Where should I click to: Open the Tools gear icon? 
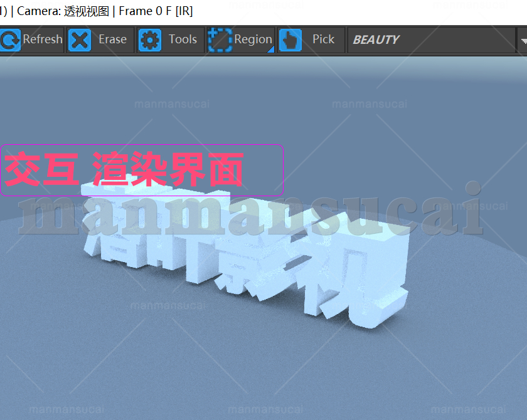pos(149,40)
